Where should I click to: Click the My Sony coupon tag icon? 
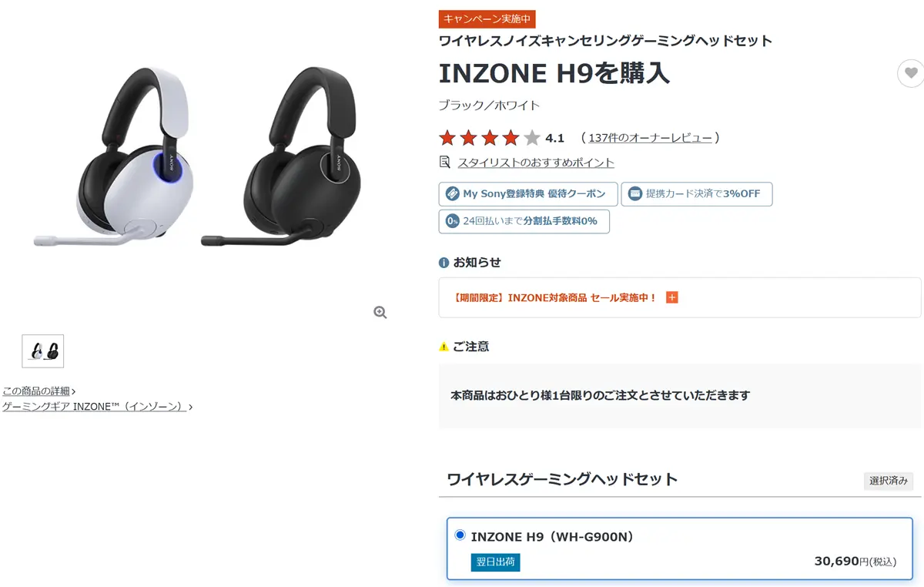(x=452, y=193)
